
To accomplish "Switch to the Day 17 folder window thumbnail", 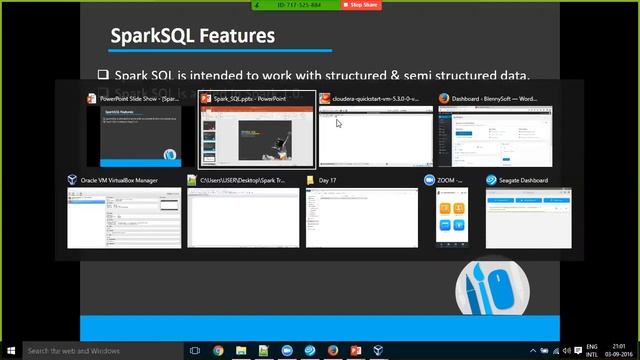I will (x=362, y=218).
